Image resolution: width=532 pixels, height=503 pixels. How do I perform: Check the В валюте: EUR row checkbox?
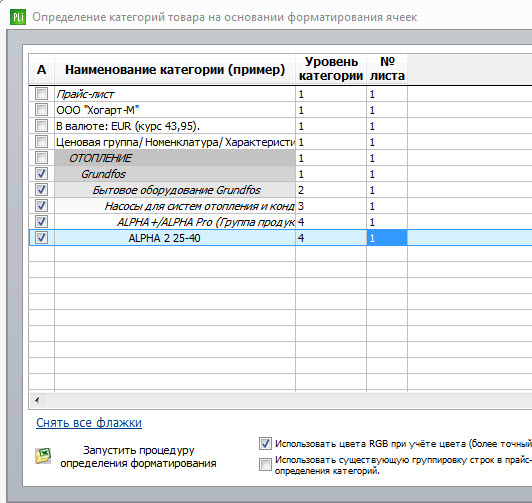point(41,125)
